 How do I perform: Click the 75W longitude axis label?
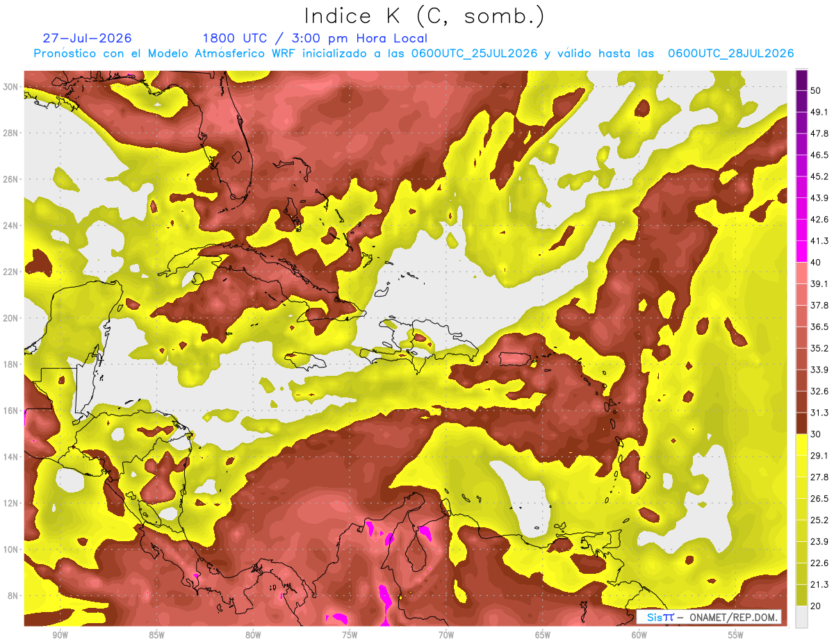point(350,635)
